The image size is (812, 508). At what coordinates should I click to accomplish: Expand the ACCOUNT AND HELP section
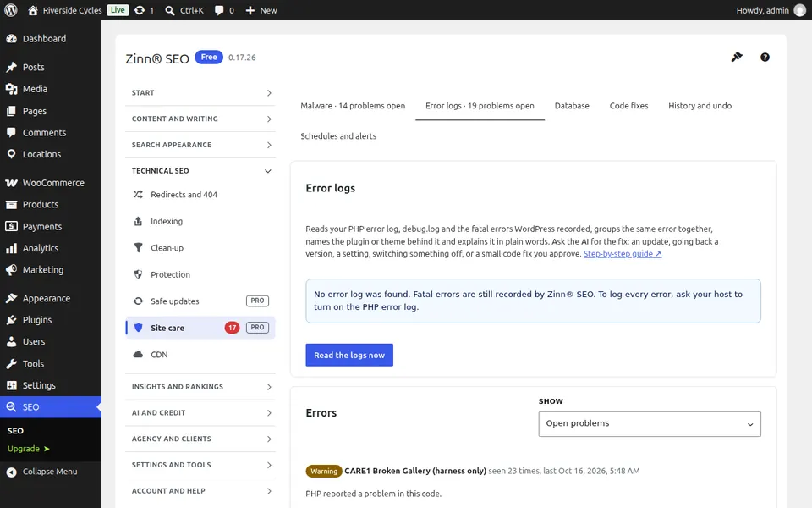200,490
